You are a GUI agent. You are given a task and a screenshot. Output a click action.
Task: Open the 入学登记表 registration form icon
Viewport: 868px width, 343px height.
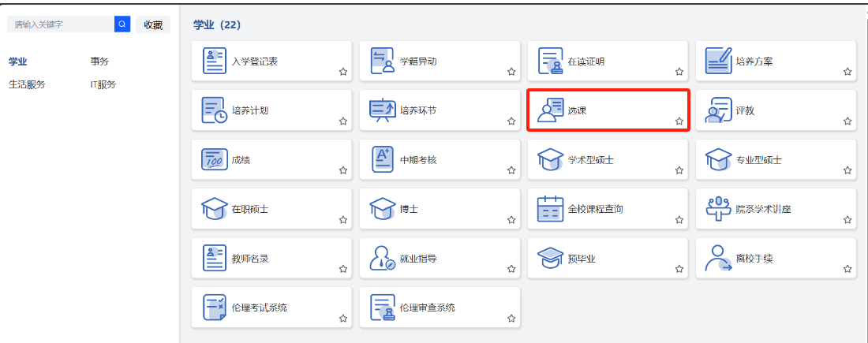pos(215,62)
